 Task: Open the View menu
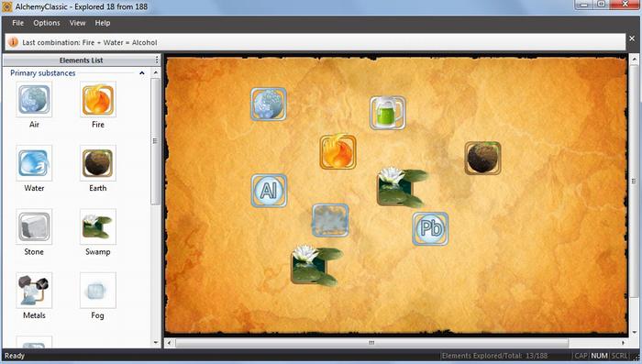click(77, 23)
